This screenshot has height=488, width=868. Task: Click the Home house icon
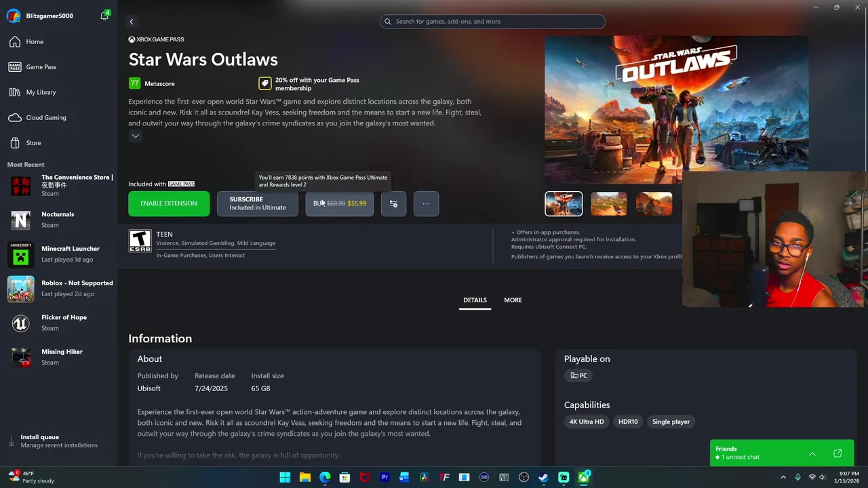pyautogui.click(x=14, y=42)
